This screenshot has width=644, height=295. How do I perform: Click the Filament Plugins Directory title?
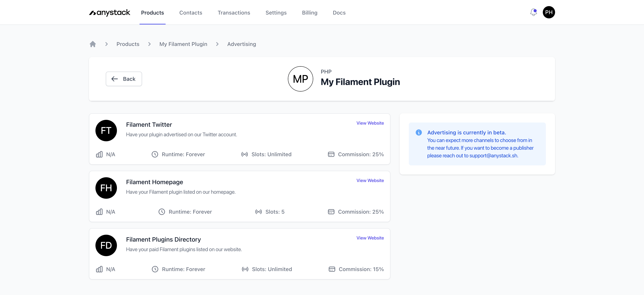[x=163, y=239]
